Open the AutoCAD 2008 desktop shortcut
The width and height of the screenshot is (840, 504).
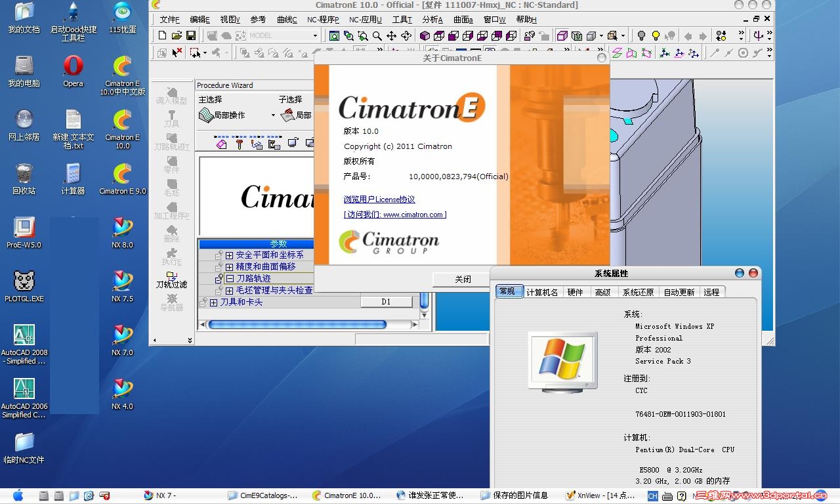[x=24, y=345]
